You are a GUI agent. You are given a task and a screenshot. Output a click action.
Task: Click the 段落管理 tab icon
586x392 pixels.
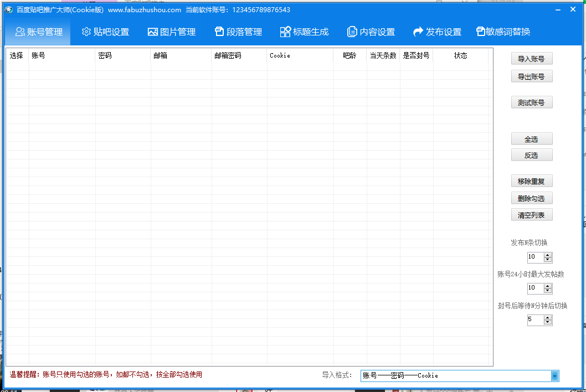(219, 32)
